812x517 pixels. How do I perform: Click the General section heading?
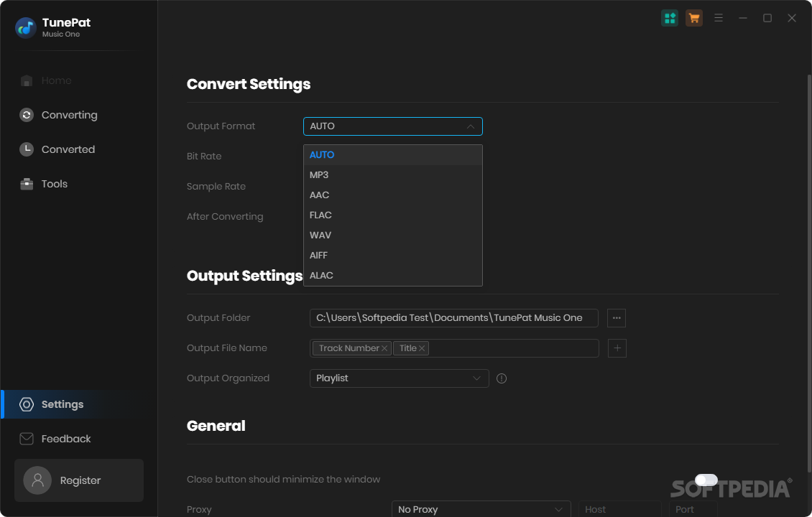[x=216, y=426]
